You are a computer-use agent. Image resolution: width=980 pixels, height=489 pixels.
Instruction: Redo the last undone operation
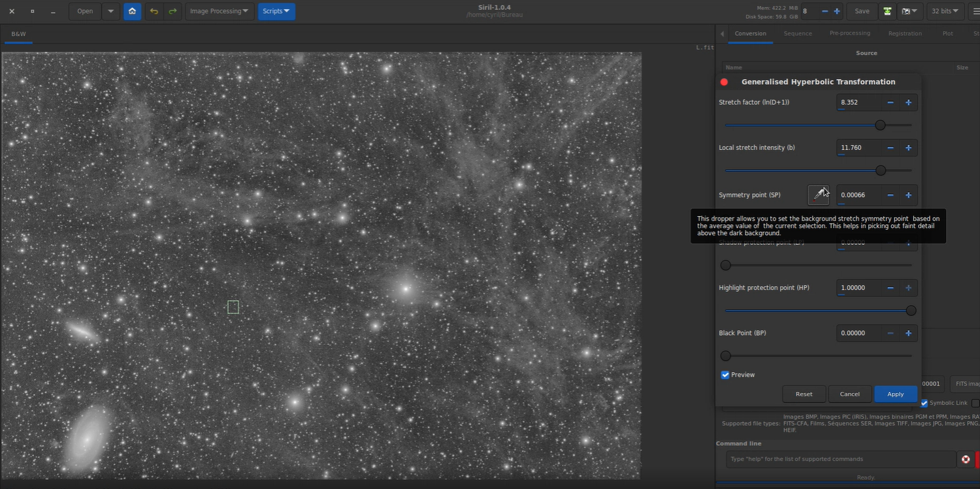(x=172, y=11)
